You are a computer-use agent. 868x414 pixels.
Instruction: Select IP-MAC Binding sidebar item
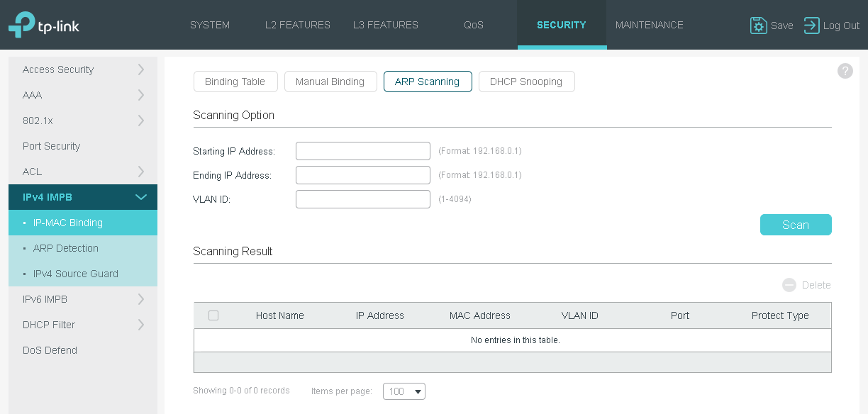(83, 223)
